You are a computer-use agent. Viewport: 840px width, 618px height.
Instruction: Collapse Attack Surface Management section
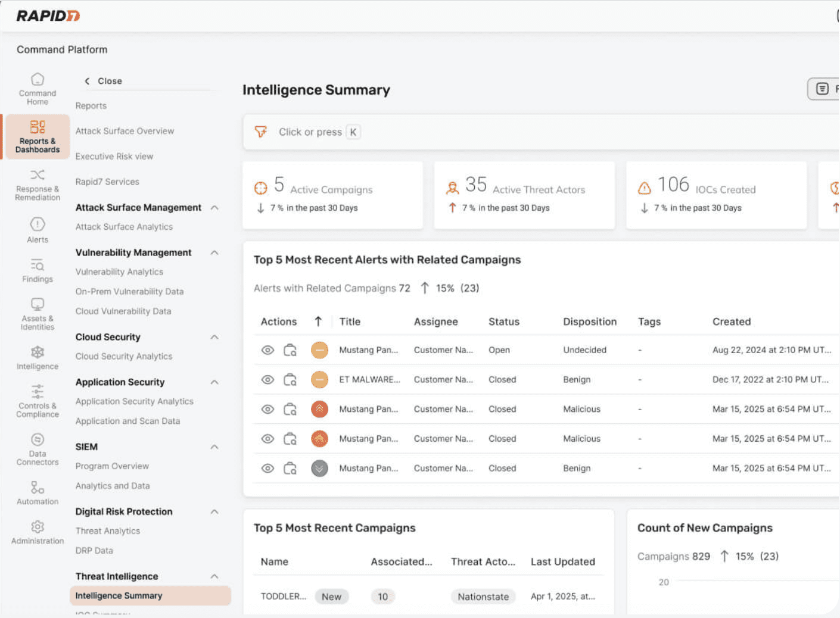[214, 207]
